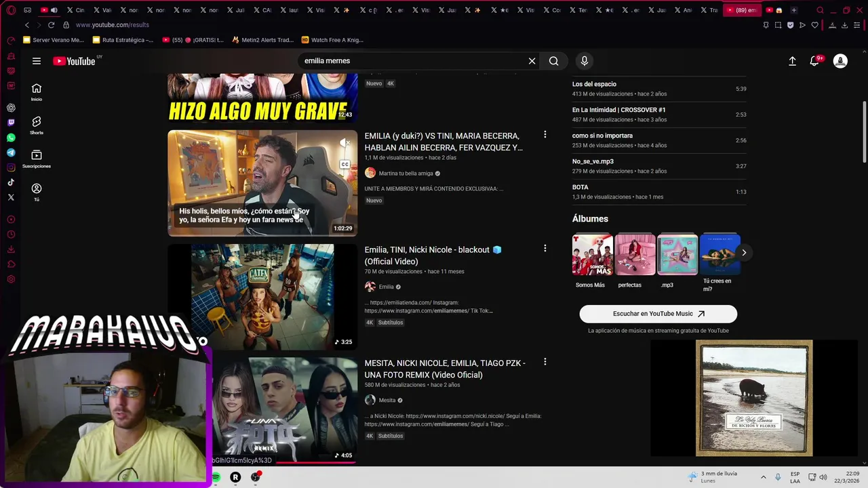Open Inicio in the YouTube sidebar
The image size is (868, 488).
[37, 92]
